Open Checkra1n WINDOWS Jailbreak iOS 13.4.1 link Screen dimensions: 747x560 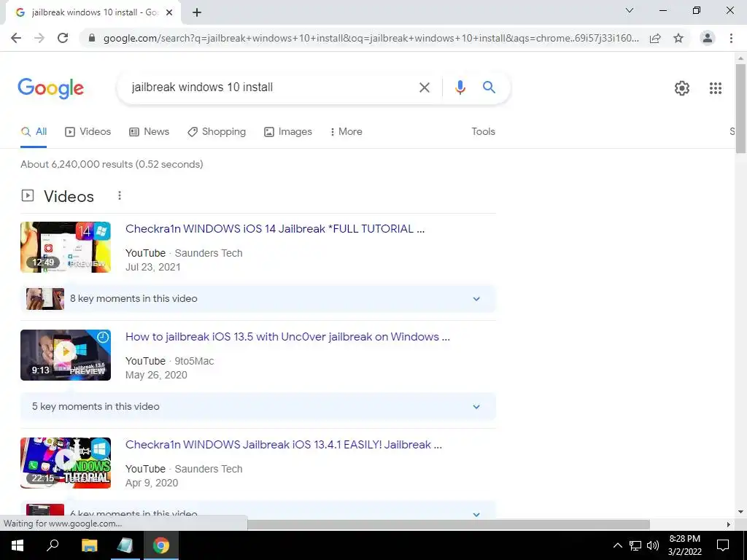284,445
